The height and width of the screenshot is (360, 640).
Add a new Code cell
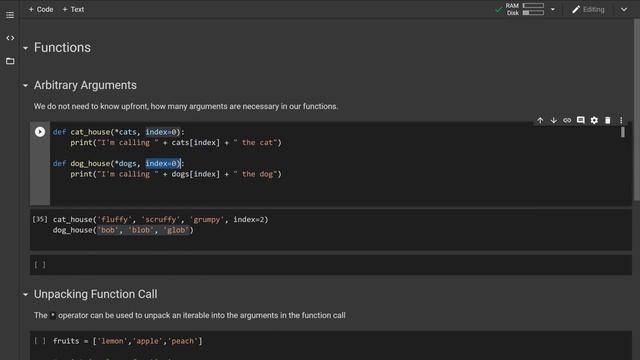pyautogui.click(x=41, y=9)
